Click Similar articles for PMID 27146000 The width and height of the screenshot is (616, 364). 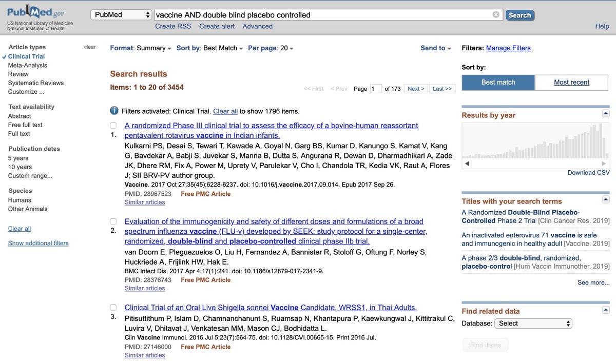(145, 355)
